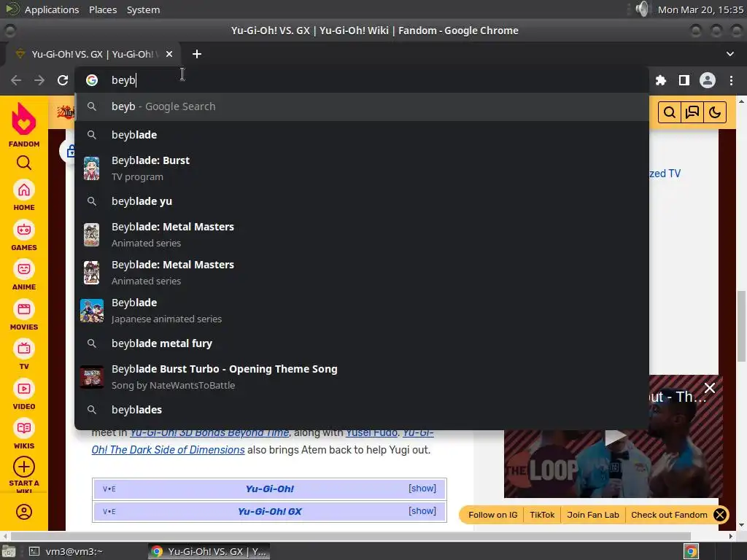Click the horizontal page scrollbar
747x560 pixels.
(350, 536)
